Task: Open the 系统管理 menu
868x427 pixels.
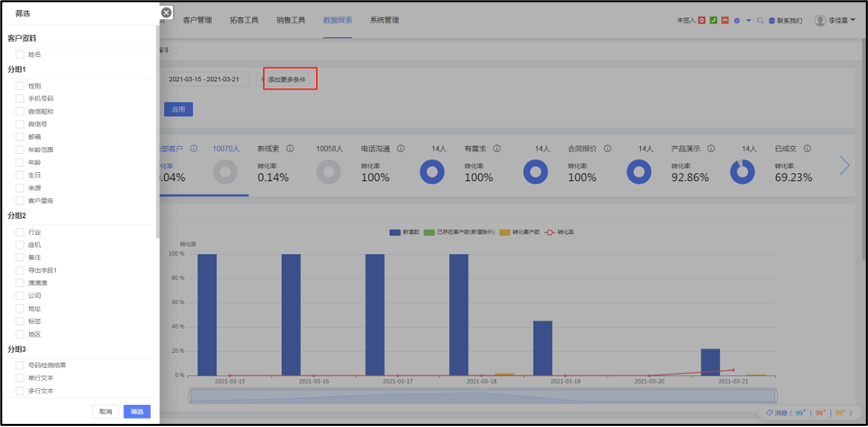Action: pos(384,20)
